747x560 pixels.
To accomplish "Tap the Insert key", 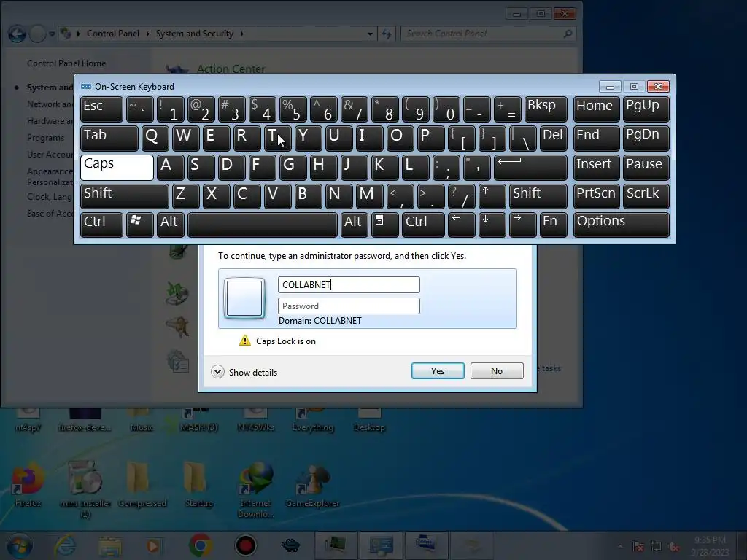I will pyautogui.click(x=597, y=167).
